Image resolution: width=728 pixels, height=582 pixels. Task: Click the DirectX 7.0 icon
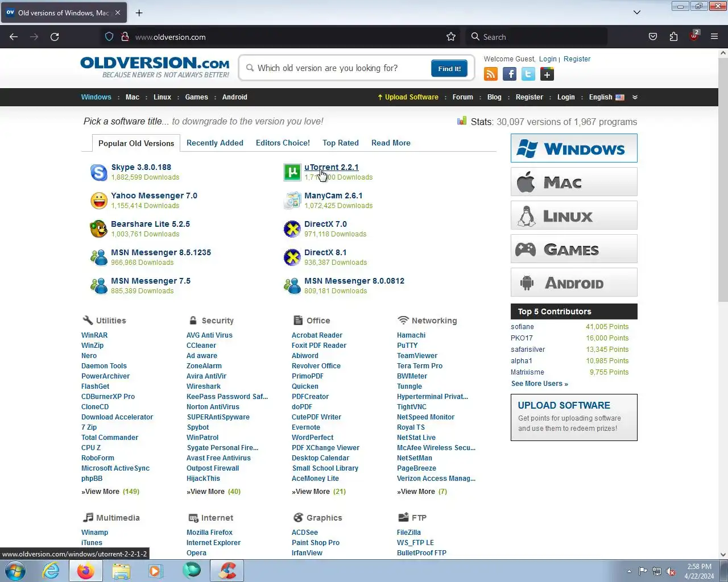pos(292,229)
